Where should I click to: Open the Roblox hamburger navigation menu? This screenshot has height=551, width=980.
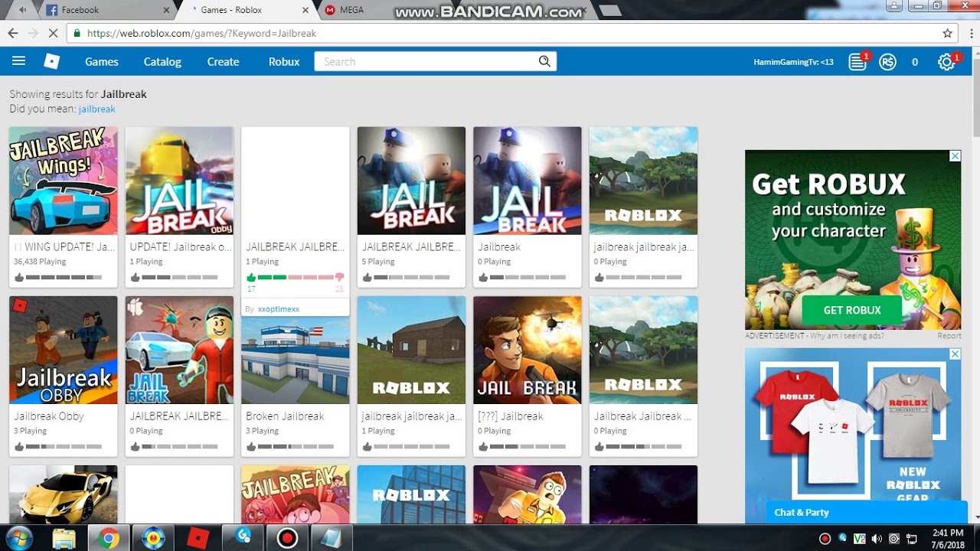click(18, 61)
